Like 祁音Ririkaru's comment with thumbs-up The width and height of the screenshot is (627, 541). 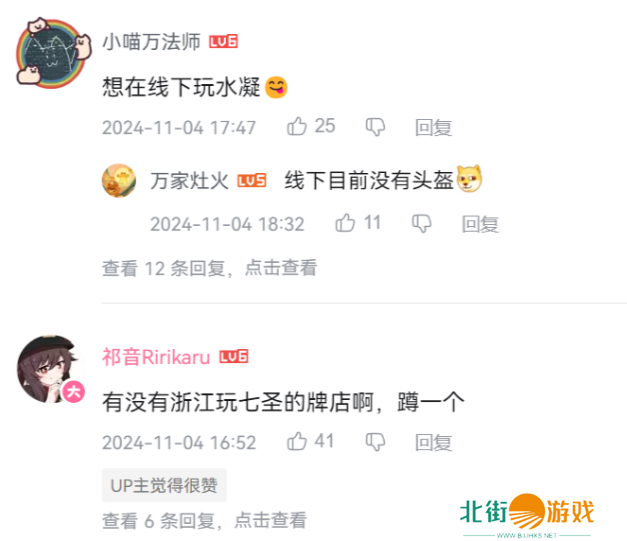[x=297, y=441]
